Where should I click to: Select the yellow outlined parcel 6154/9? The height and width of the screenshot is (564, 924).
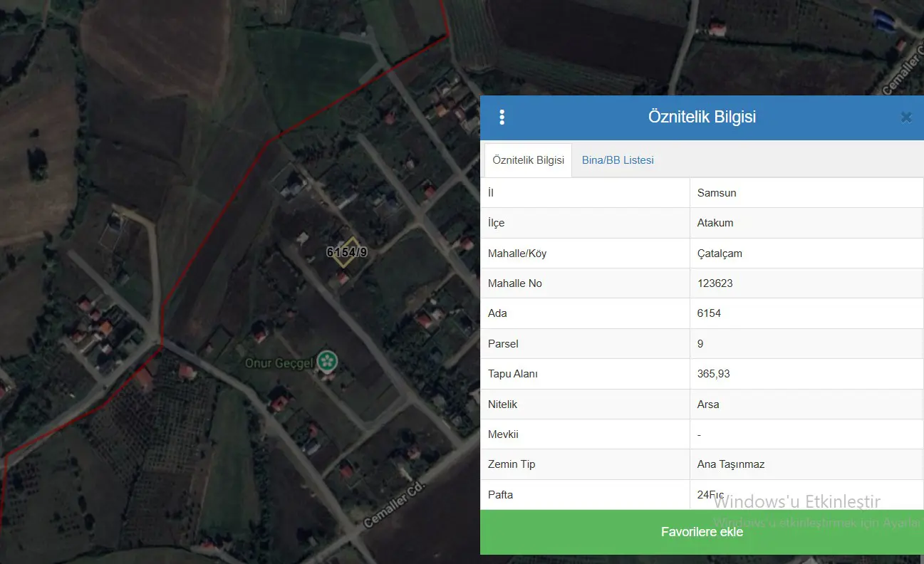(x=345, y=252)
